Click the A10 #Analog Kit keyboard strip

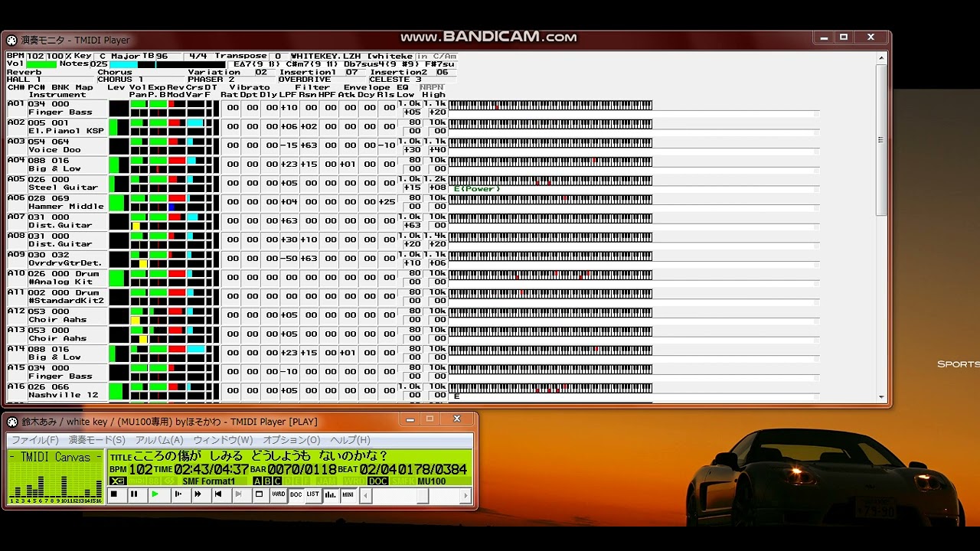(550, 275)
